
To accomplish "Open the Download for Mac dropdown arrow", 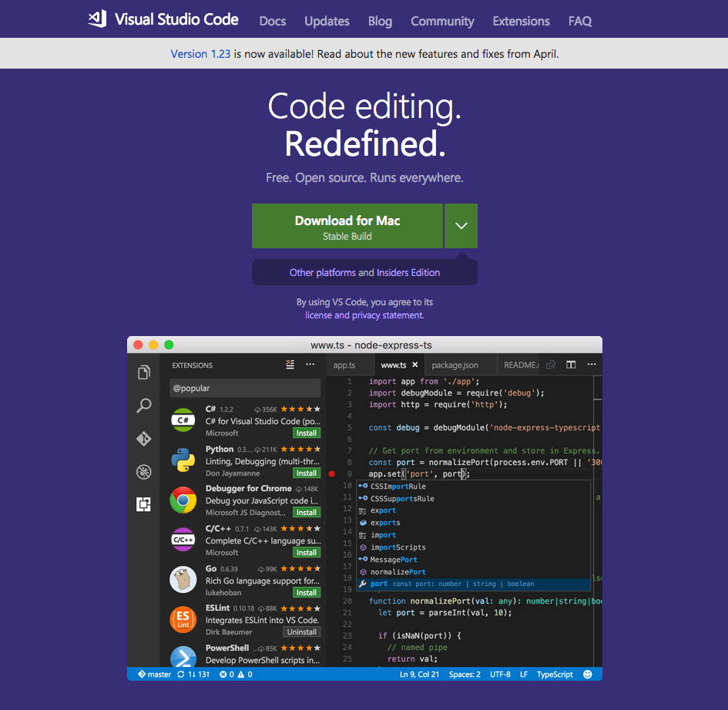I will [x=461, y=225].
